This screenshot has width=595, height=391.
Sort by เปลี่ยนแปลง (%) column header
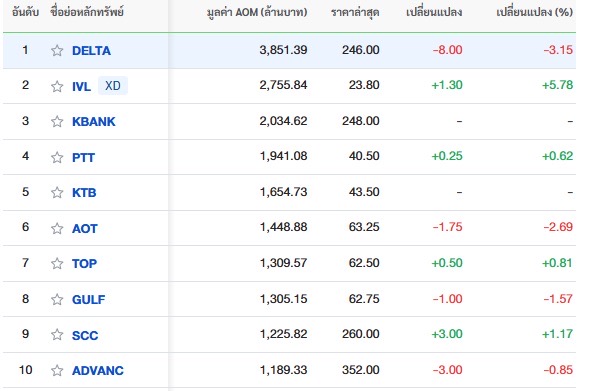tap(534, 12)
